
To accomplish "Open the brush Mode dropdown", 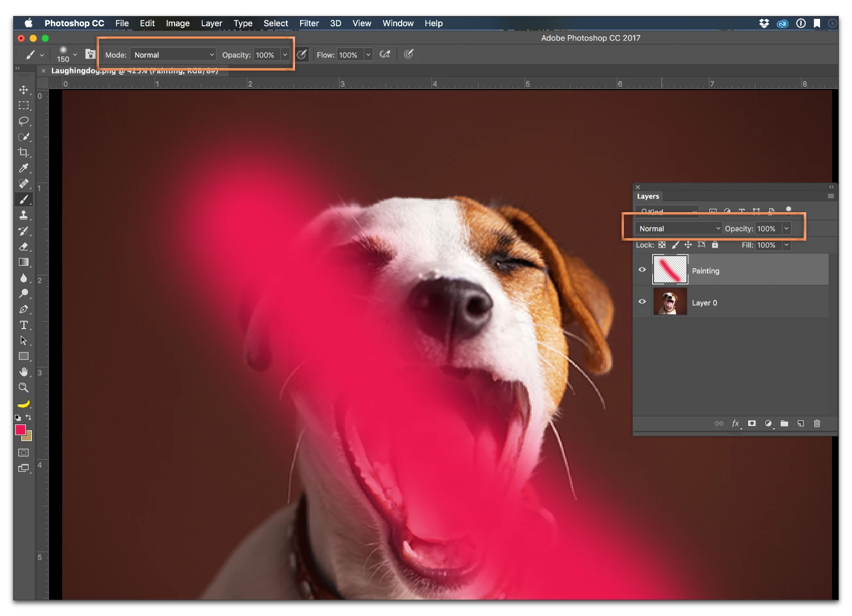I will pos(173,55).
